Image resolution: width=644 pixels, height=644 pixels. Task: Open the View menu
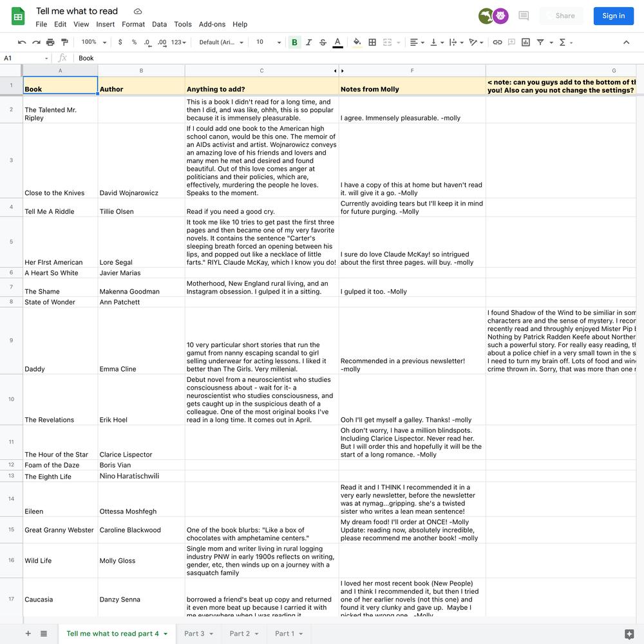point(81,24)
